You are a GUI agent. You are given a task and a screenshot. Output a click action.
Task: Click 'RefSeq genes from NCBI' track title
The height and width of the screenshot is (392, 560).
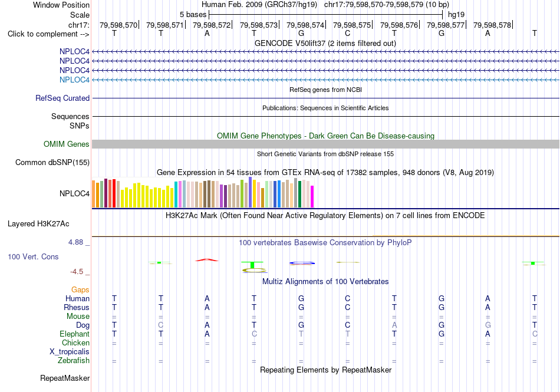[x=325, y=90]
